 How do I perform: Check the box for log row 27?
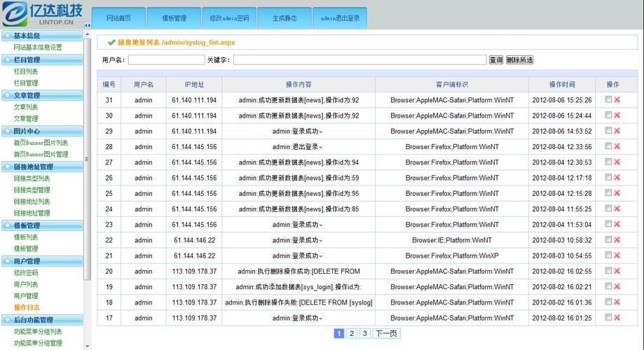608,162
